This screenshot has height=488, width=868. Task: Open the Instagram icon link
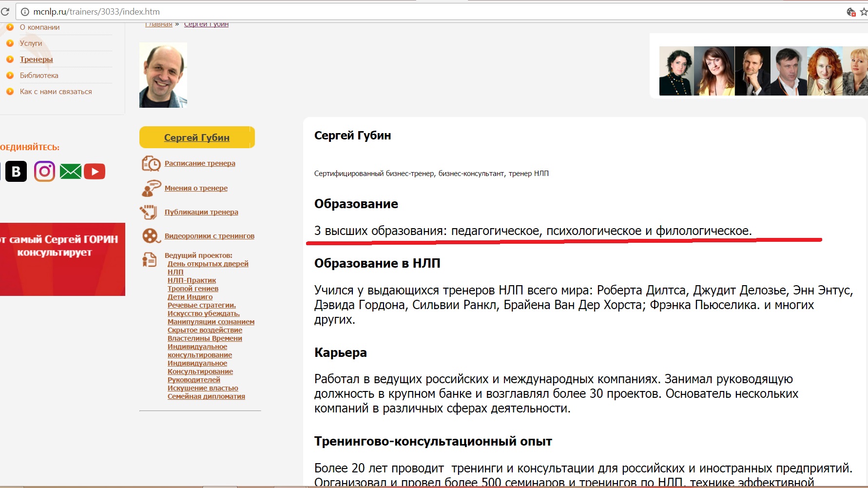pos(44,172)
